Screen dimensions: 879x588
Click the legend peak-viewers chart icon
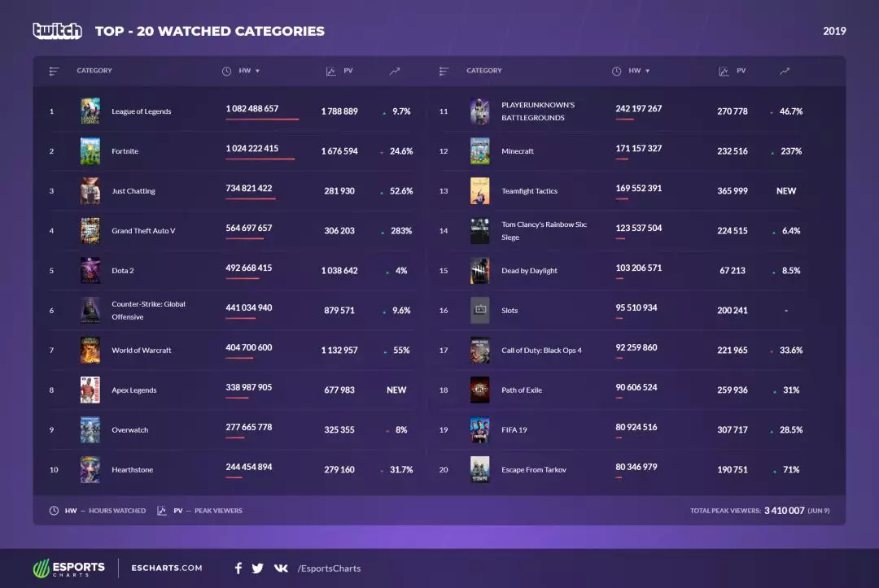pos(161,511)
